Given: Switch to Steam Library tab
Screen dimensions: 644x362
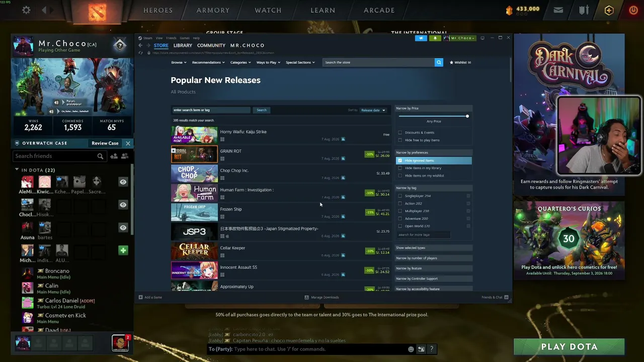Looking at the screenshot, I should (x=183, y=45).
